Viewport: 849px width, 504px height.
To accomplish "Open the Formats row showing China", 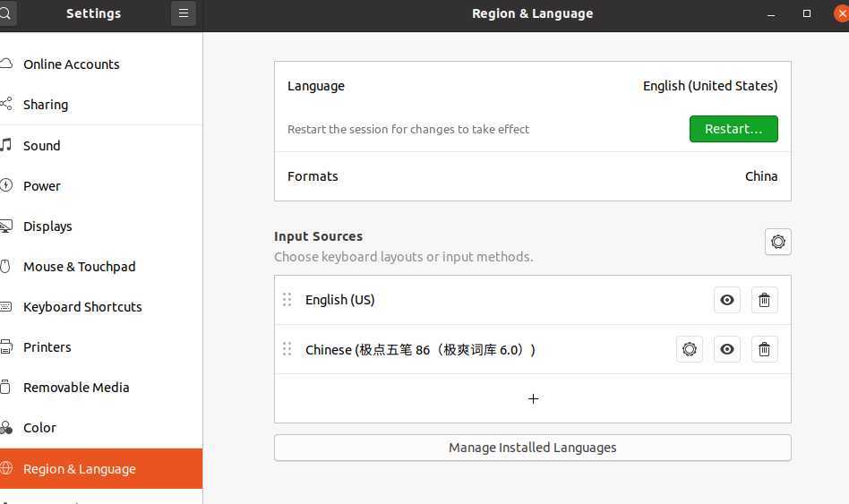I will pos(532,176).
